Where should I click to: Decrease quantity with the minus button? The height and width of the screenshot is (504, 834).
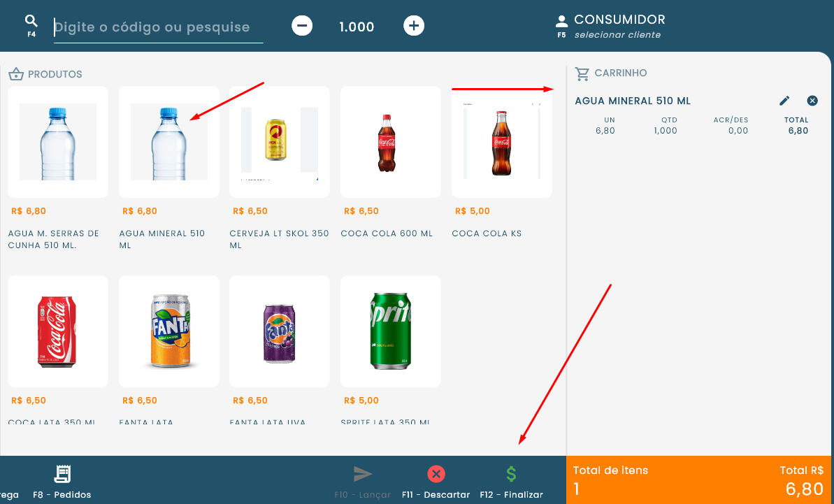302,27
